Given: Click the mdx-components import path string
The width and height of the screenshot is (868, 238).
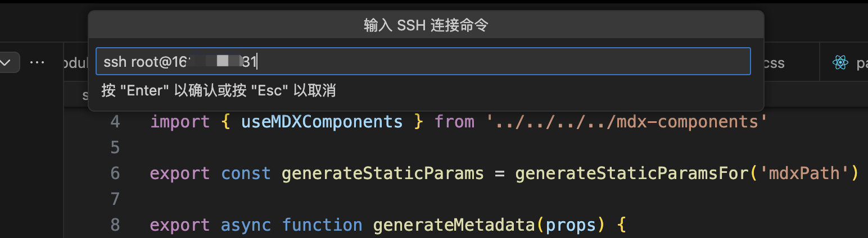Looking at the screenshot, I should 622,122.
